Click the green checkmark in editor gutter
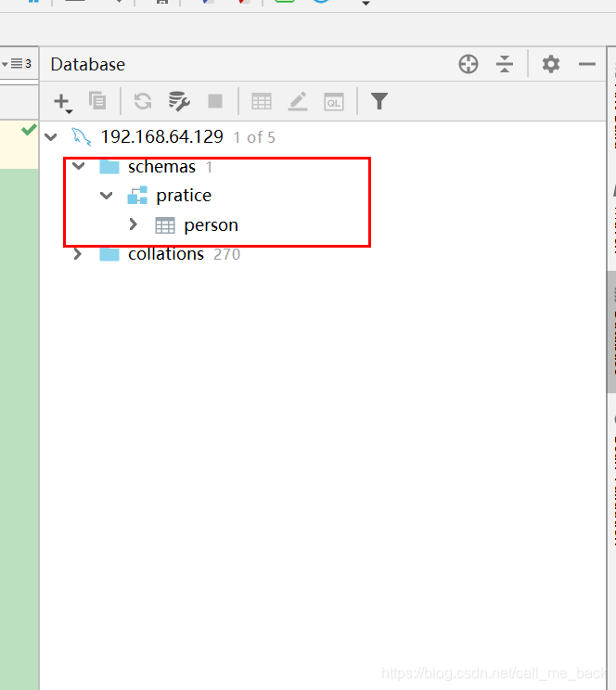 (x=29, y=130)
